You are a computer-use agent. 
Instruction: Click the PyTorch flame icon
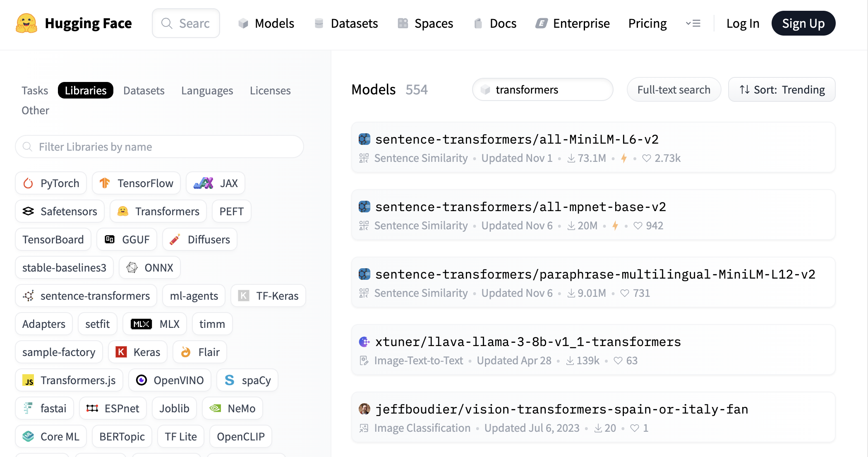point(28,183)
